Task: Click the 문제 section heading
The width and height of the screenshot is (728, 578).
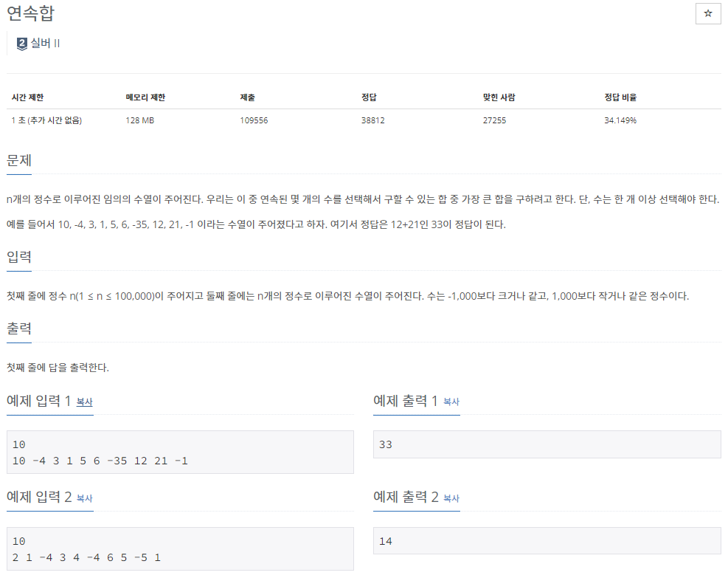Action: click(19, 160)
